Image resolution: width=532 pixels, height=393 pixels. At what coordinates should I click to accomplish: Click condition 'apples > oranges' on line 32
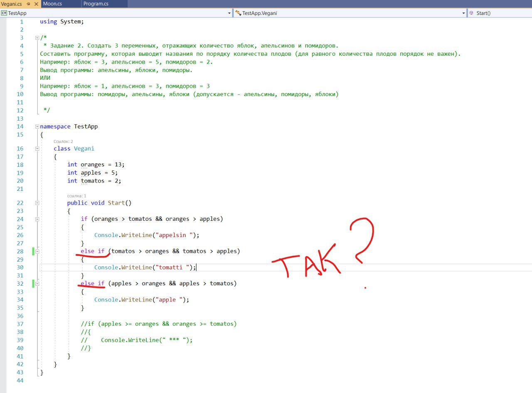pyautogui.click(x=138, y=284)
